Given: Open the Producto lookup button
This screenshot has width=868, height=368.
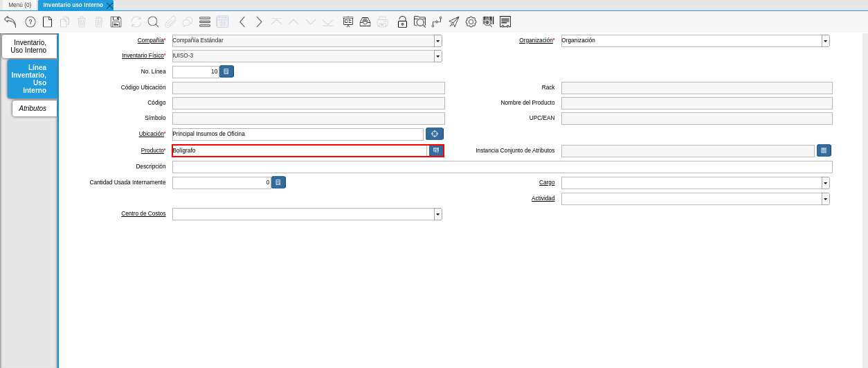Looking at the screenshot, I should click(436, 150).
